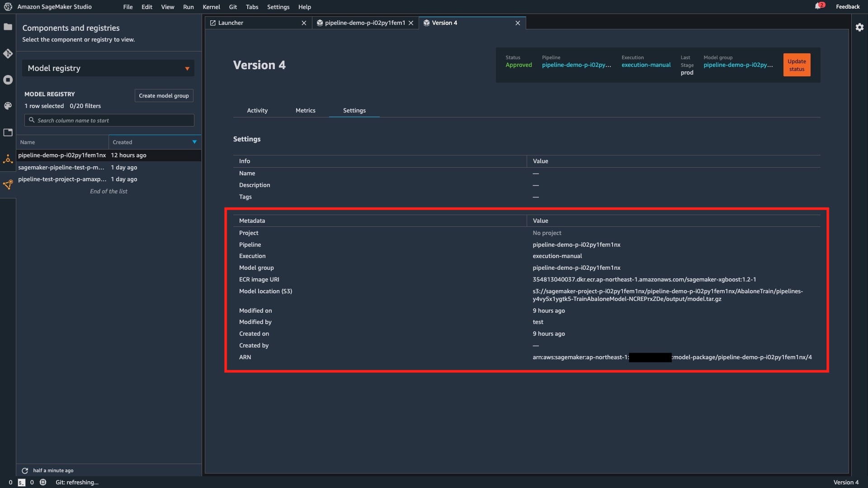Select the pipeline-demo-p-i02py1fem1nx row
The image size is (868, 488).
click(62, 155)
